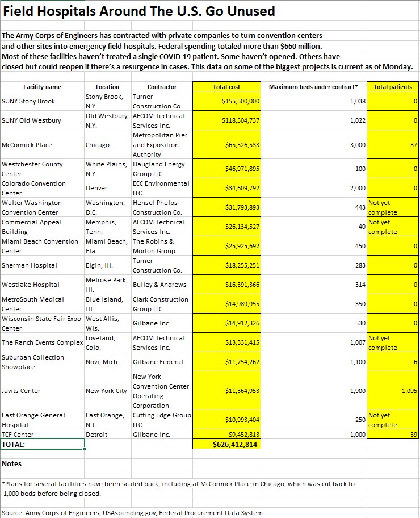Click the Source line citing Army Corps of Engineers
Screen dimensions: 420x518
pos(132,513)
